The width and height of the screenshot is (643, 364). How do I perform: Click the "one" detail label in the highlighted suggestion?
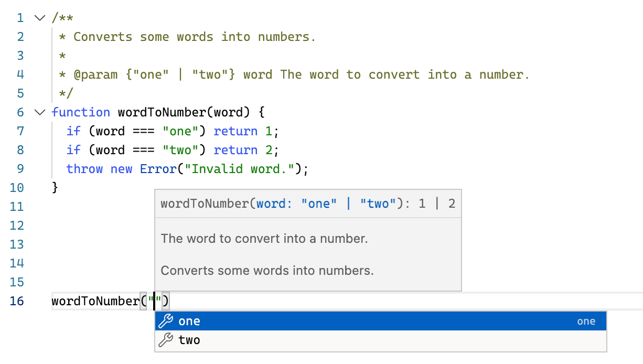click(x=586, y=320)
